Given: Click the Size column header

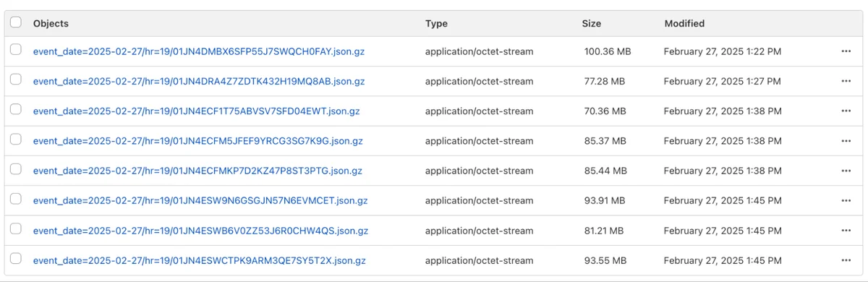Looking at the screenshot, I should pyautogui.click(x=592, y=23).
